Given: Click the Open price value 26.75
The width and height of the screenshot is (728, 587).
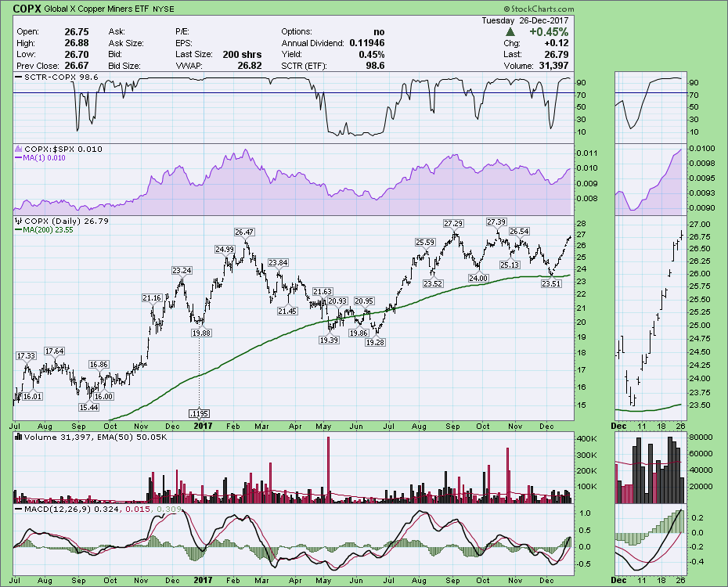Looking at the screenshot, I should pyautogui.click(x=77, y=31).
